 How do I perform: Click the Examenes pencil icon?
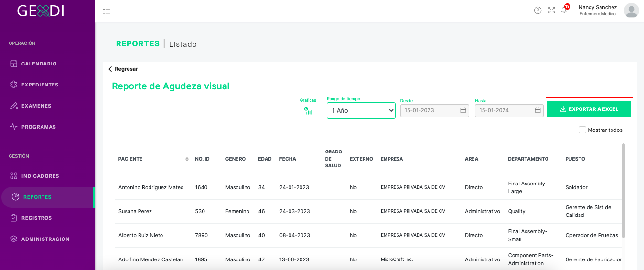[13, 106]
